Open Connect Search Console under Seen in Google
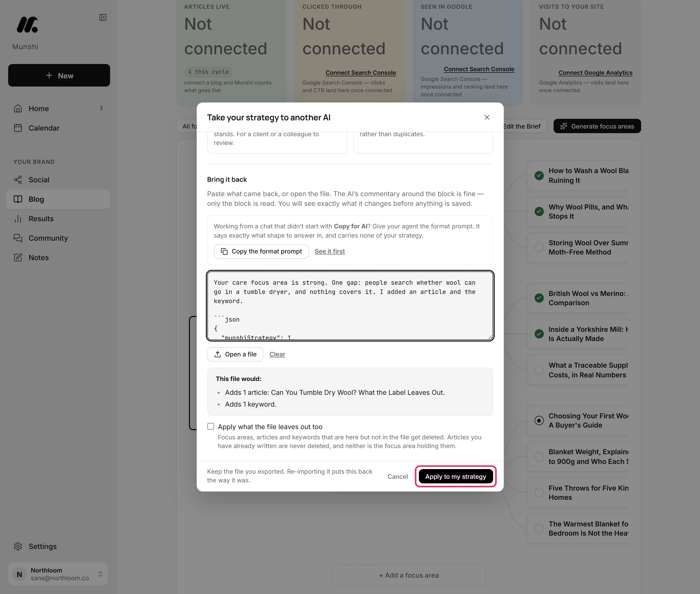700x594 pixels. (479, 69)
